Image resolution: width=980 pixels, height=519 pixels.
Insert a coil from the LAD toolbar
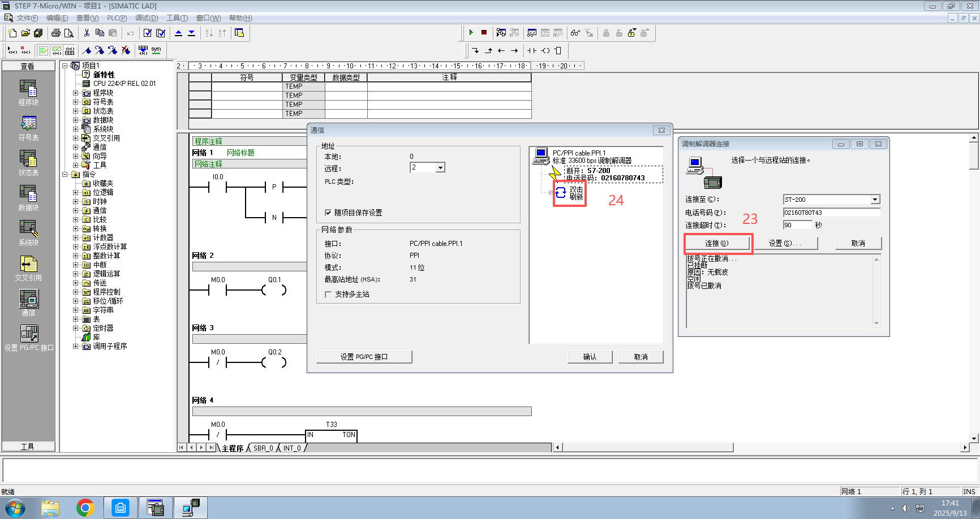click(x=545, y=51)
